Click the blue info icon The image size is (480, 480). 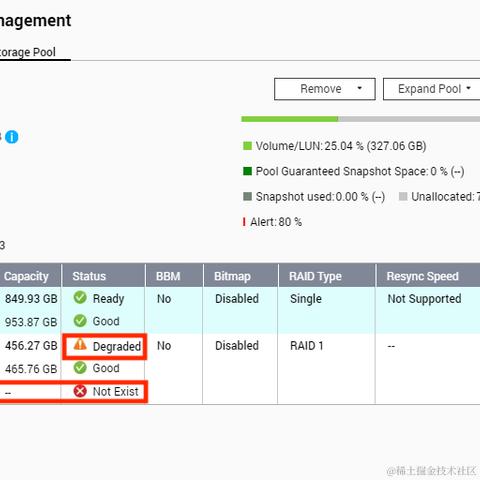pos(12,137)
